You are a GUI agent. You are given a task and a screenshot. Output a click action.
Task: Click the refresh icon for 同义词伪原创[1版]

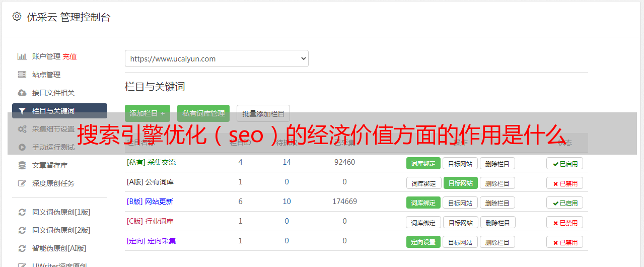point(22,212)
